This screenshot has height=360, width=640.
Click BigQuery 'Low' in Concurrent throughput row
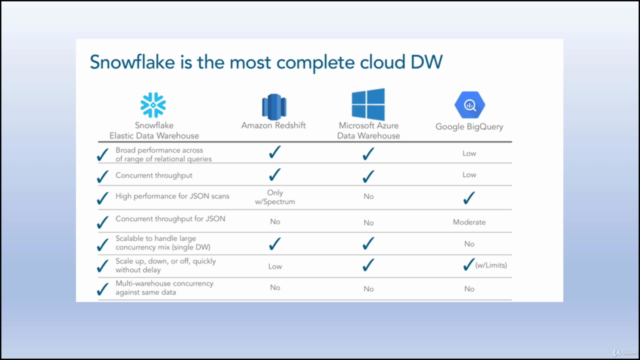tap(469, 175)
